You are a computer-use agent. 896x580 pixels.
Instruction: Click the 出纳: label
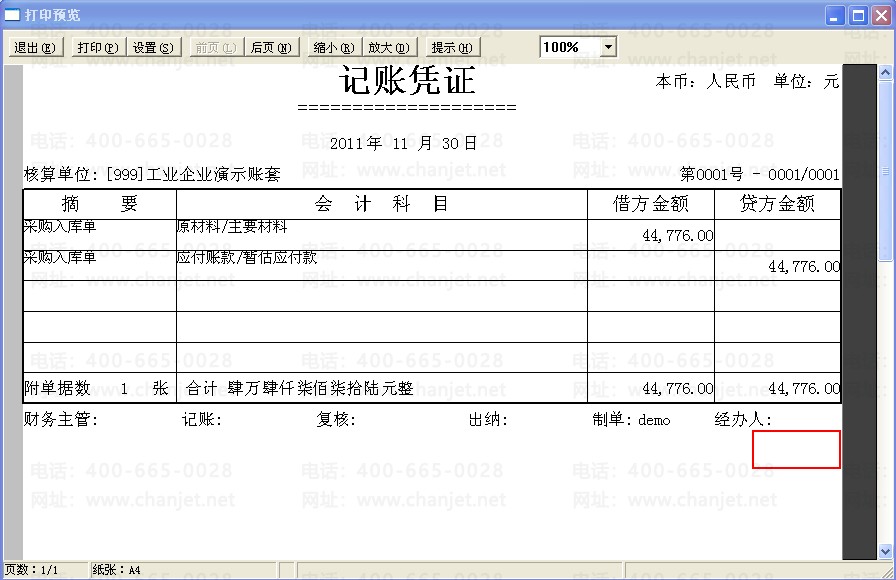pyautogui.click(x=488, y=419)
